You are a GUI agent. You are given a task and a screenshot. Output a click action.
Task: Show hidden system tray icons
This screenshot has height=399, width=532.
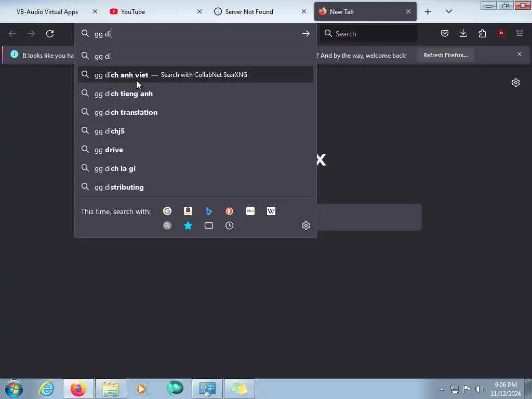click(x=442, y=389)
